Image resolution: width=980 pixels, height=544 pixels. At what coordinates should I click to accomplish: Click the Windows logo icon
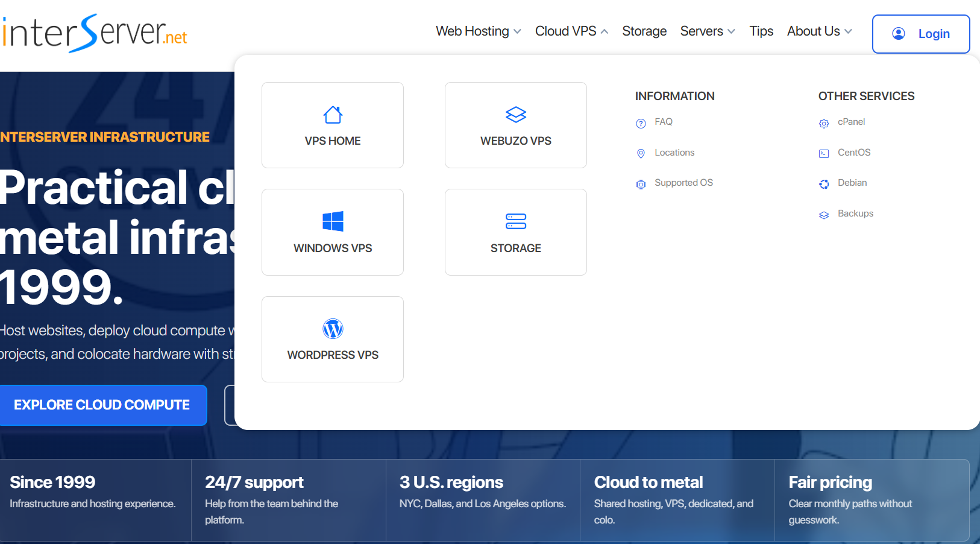333,221
